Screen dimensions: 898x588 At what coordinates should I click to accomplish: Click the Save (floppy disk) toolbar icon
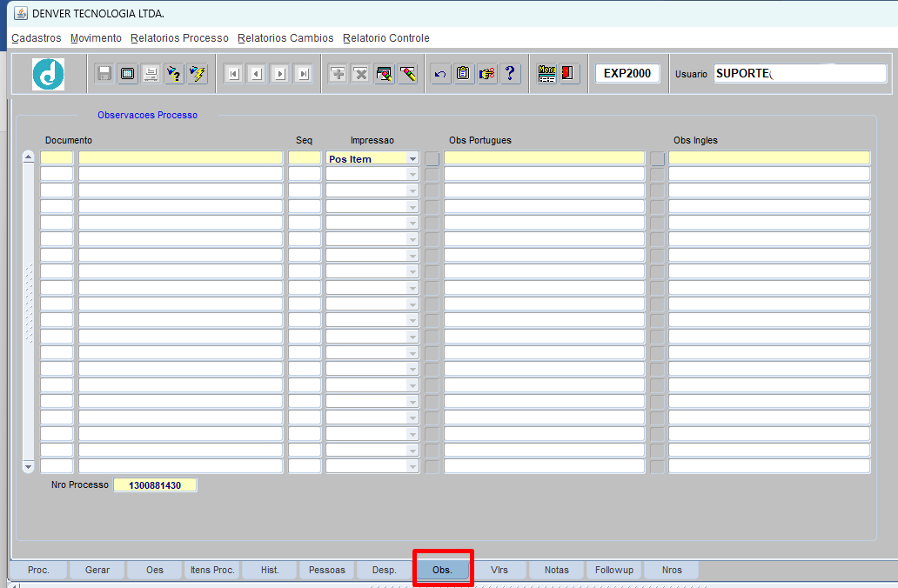[x=104, y=74]
